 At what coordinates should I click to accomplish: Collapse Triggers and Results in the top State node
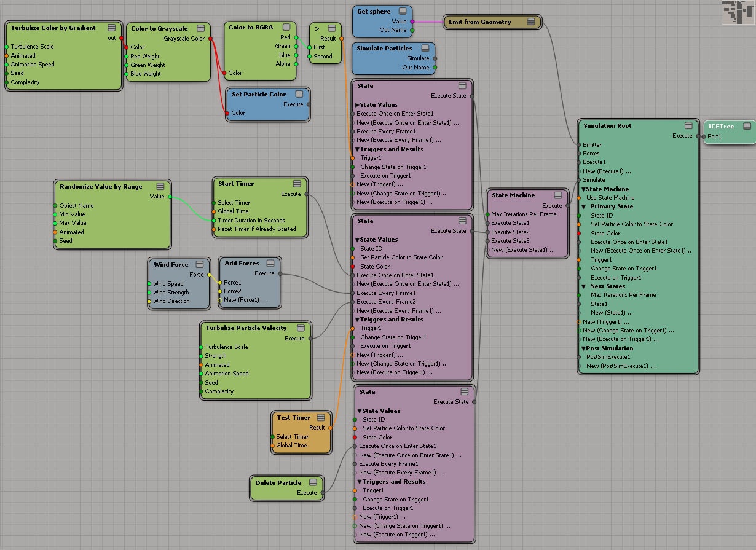pos(357,149)
